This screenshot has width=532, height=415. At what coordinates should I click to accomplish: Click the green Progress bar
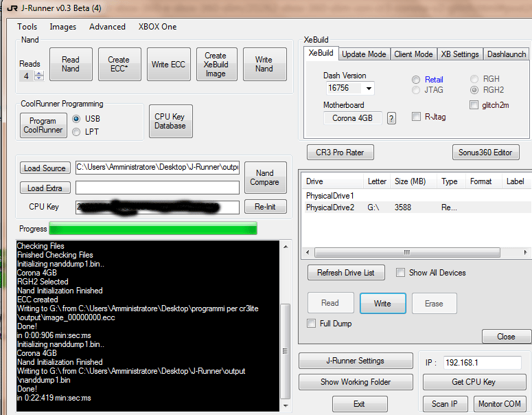[x=153, y=229]
